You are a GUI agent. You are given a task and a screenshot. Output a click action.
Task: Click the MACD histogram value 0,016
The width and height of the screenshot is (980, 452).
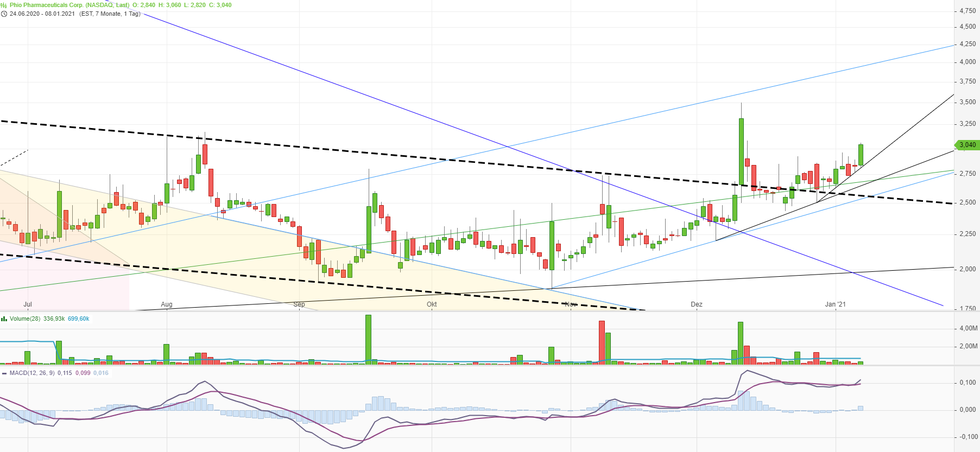point(101,373)
